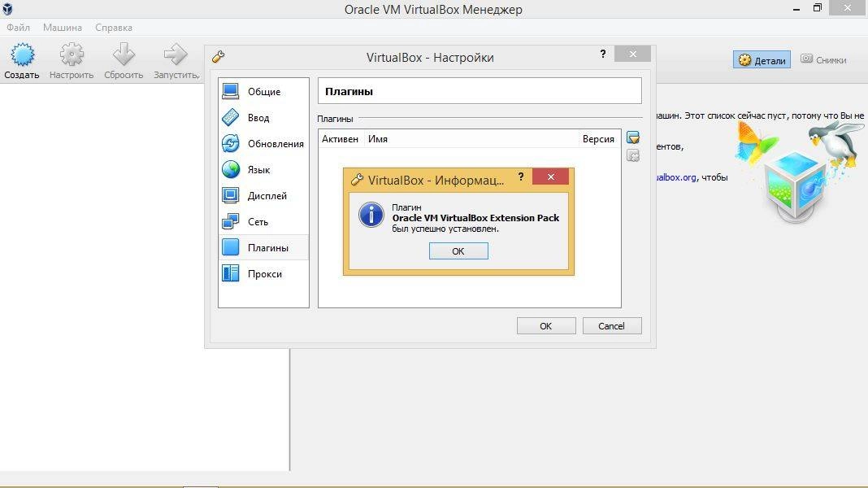Confirm the Extension Pack installed message with OK
Viewport: 868px width, 488px height.
(x=458, y=251)
